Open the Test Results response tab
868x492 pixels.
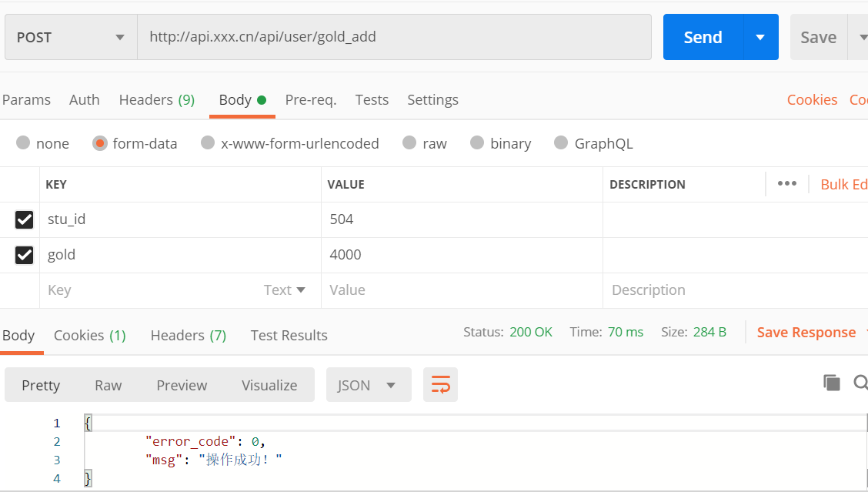pyautogui.click(x=289, y=336)
